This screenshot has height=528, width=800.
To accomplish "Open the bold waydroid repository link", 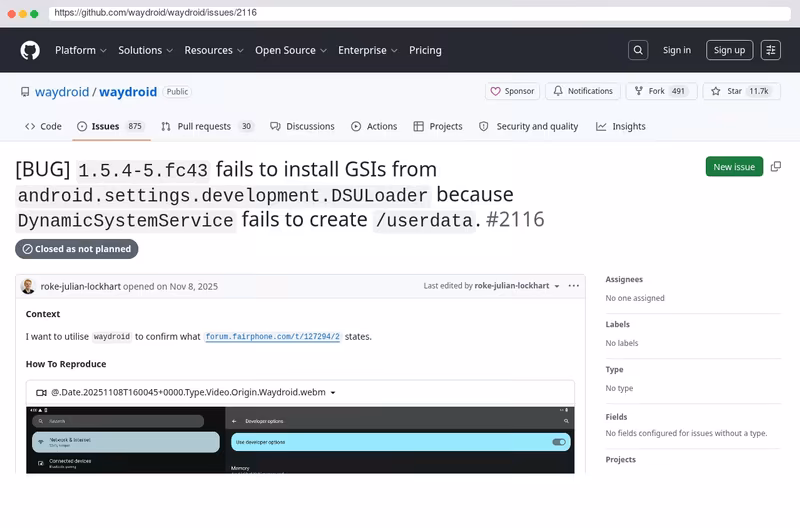I will 128,92.
